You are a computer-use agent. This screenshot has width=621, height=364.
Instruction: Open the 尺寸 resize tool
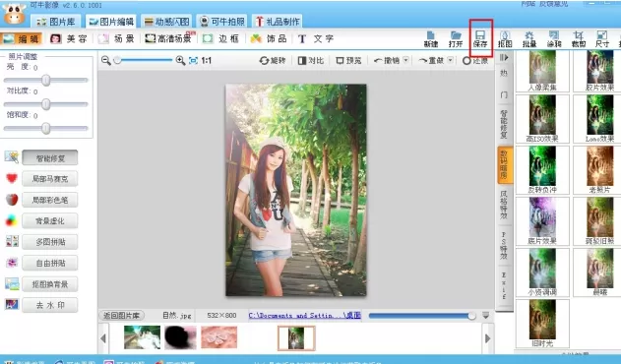click(x=602, y=39)
